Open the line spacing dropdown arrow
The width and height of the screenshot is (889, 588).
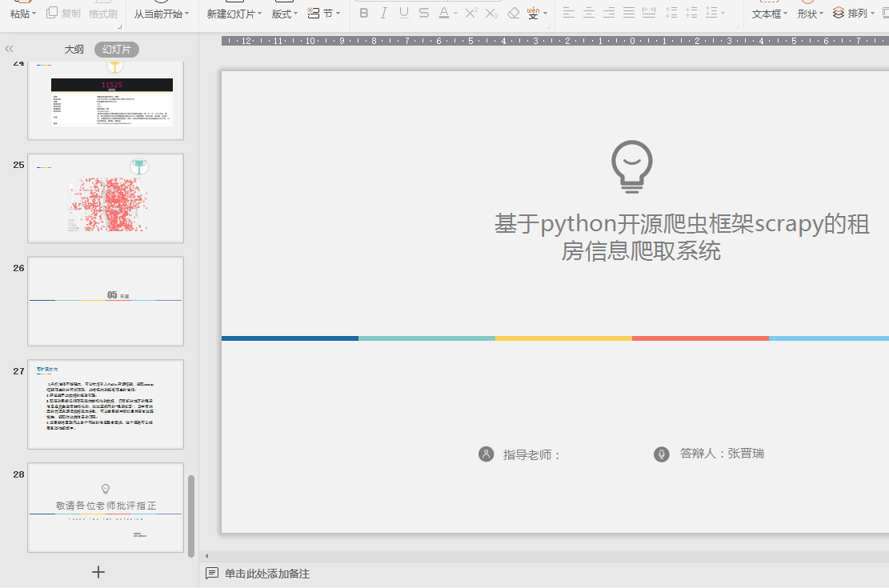[723, 14]
